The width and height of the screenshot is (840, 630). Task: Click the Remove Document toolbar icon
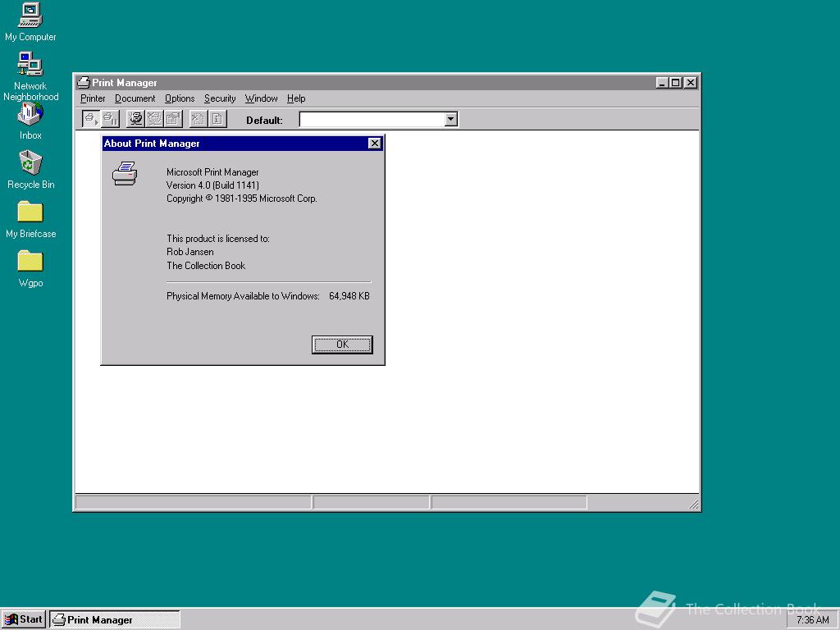(x=199, y=119)
